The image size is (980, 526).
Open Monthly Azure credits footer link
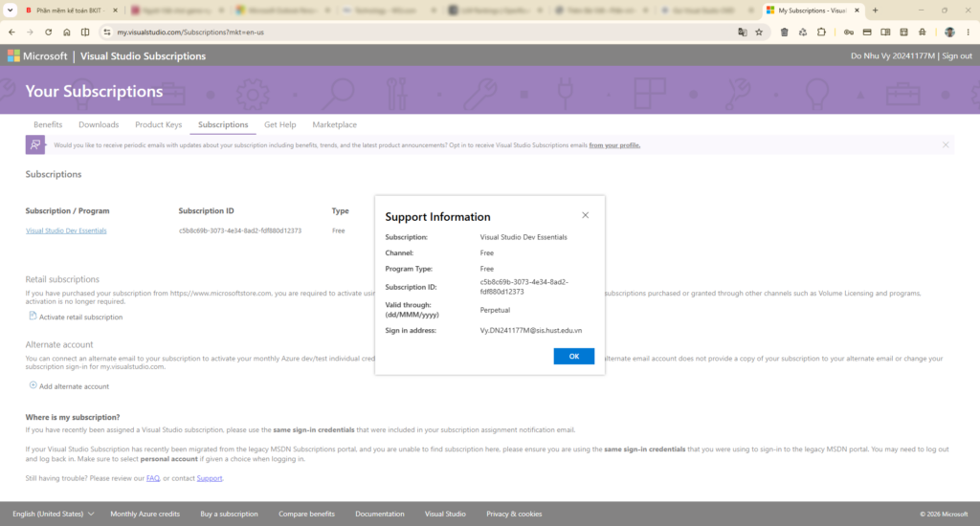pyautogui.click(x=145, y=515)
